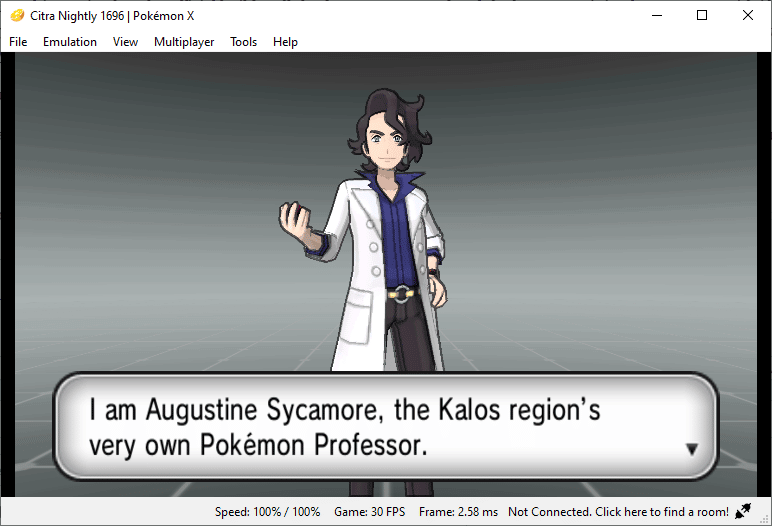Click the Game 30 FPS status readout
This screenshot has width=772, height=526.
click(370, 512)
